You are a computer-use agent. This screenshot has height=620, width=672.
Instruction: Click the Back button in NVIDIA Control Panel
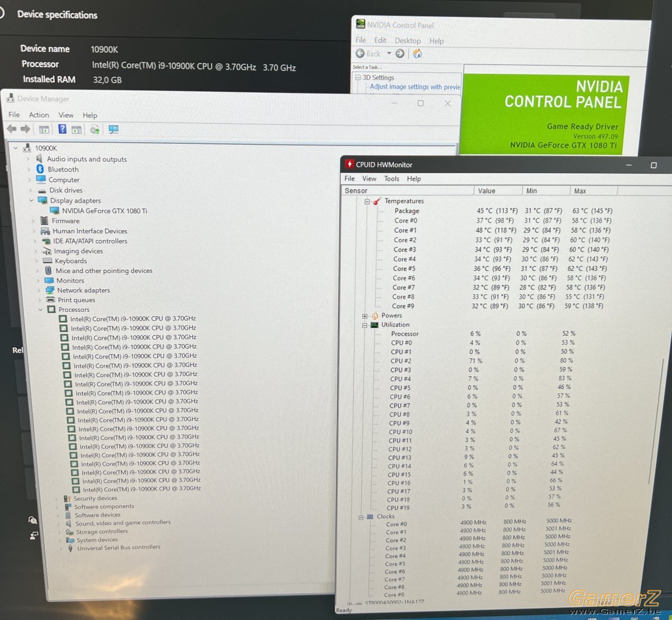click(x=368, y=54)
